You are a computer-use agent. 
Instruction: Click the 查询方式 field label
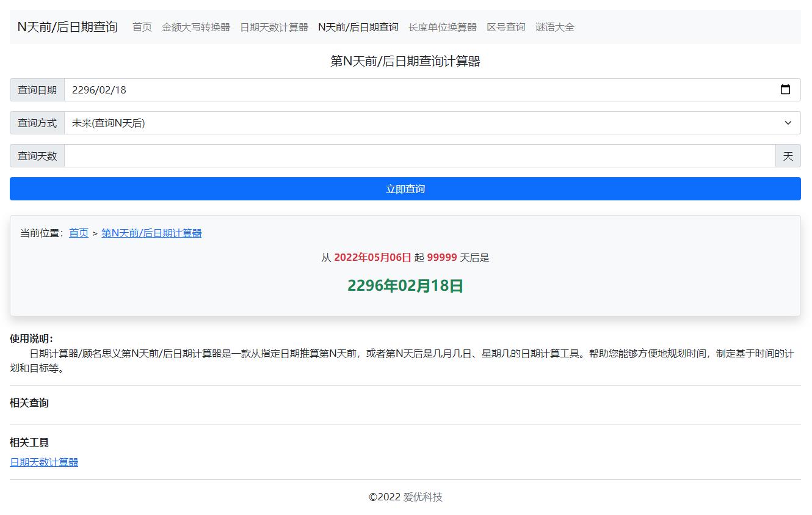click(x=37, y=123)
